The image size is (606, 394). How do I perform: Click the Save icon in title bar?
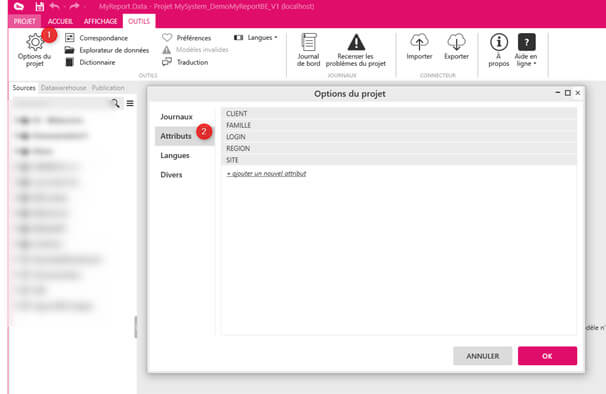pos(39,7)
